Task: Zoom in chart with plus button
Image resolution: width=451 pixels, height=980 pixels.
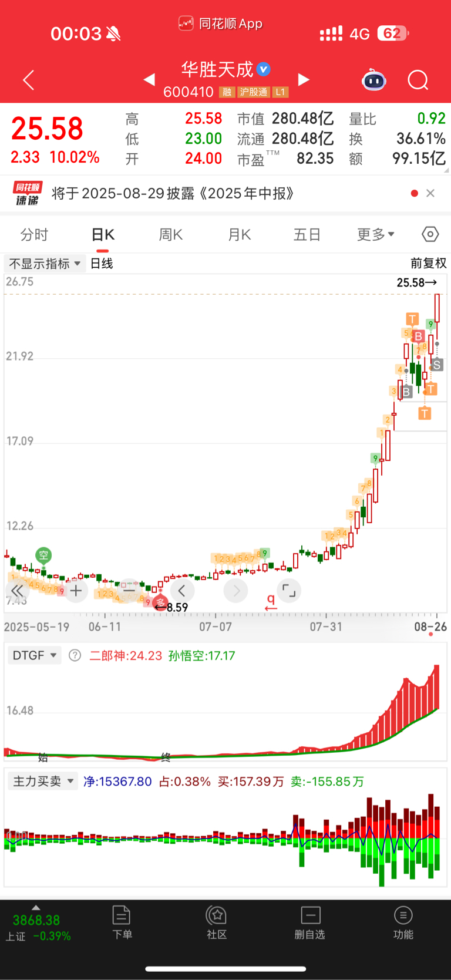Action: click(x=76, y=591)
